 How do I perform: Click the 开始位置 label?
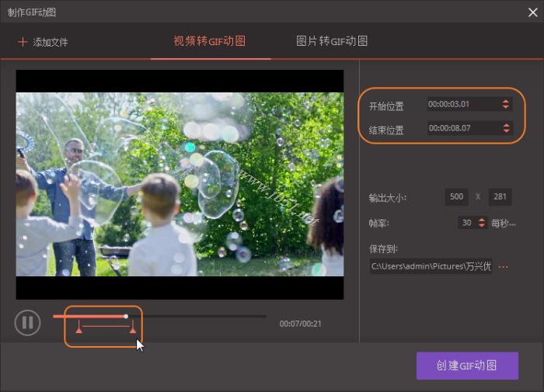(x=386, y=106)
